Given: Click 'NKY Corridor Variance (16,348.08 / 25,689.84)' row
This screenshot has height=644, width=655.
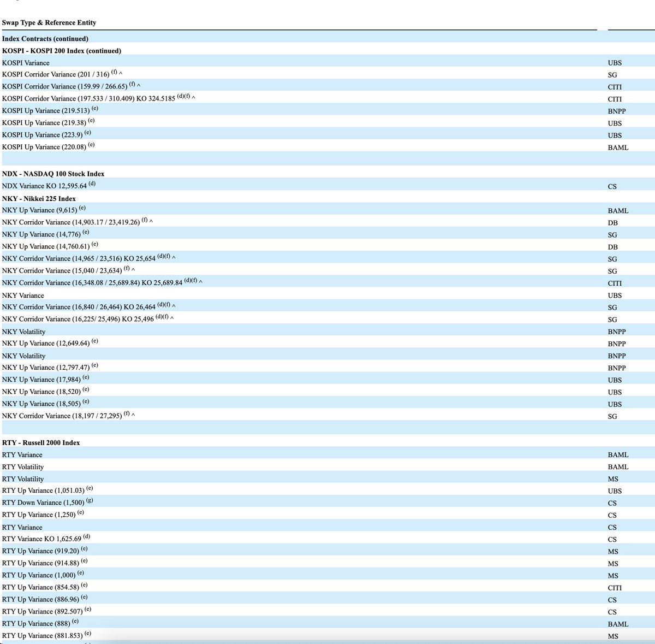Looking at the screenshot, I should [x=327, y=282].
